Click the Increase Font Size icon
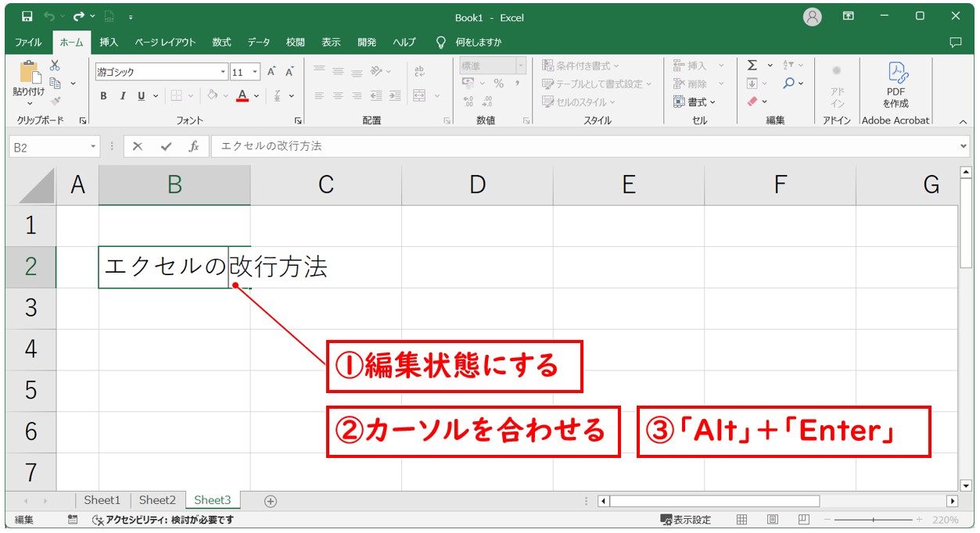Image resolution: width=980 pixels, height=533 pixels. pos(271,70)
